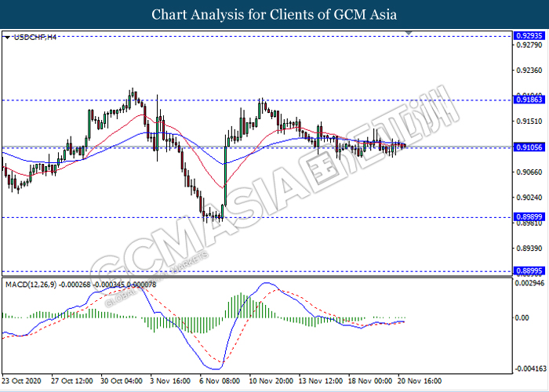Click the USDCHF,H4 chart title text
549x392 pixels.
35,37
